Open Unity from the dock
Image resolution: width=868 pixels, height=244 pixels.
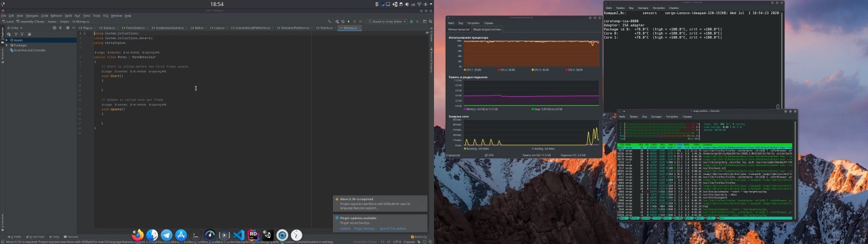point(268,235)
